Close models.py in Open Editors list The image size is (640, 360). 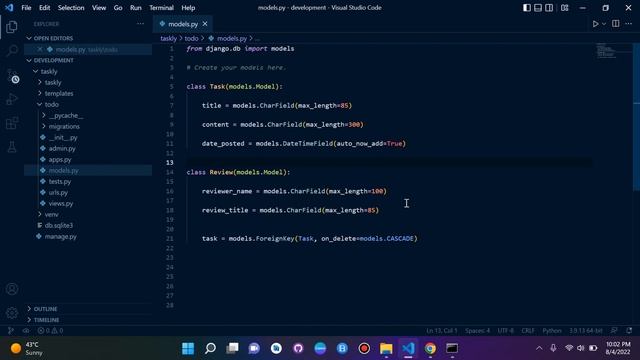click(x=40, y=49)
